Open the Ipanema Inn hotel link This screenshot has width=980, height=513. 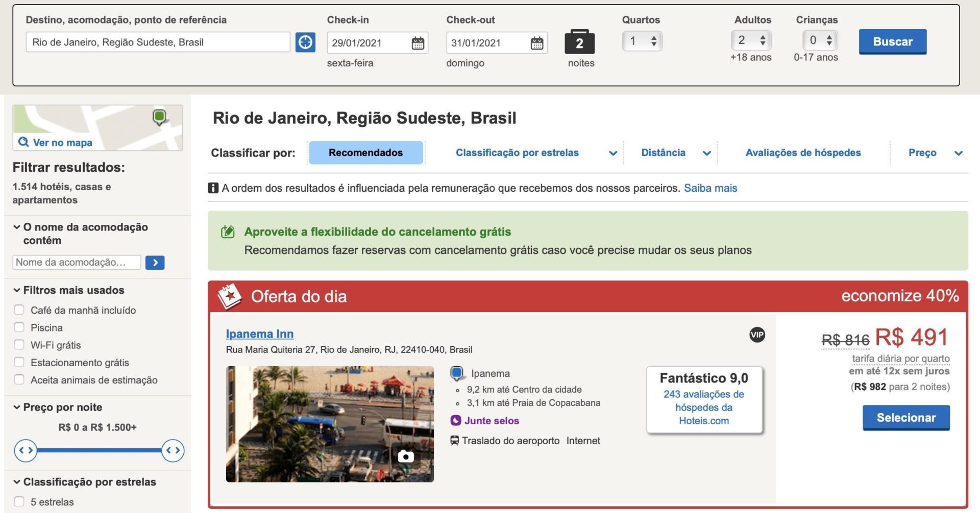260,334
